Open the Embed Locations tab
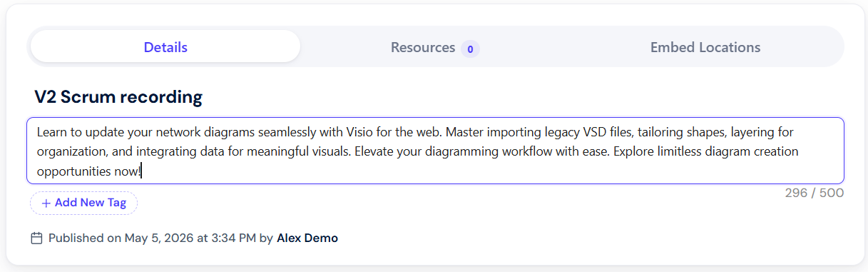 coord(705,47)
